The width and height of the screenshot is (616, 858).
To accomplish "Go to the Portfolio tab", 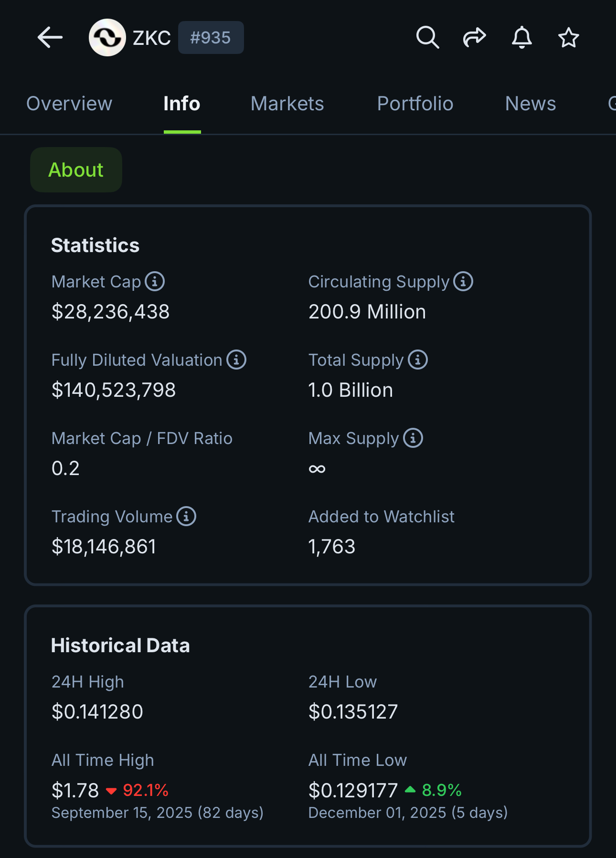I will [415, 104].
